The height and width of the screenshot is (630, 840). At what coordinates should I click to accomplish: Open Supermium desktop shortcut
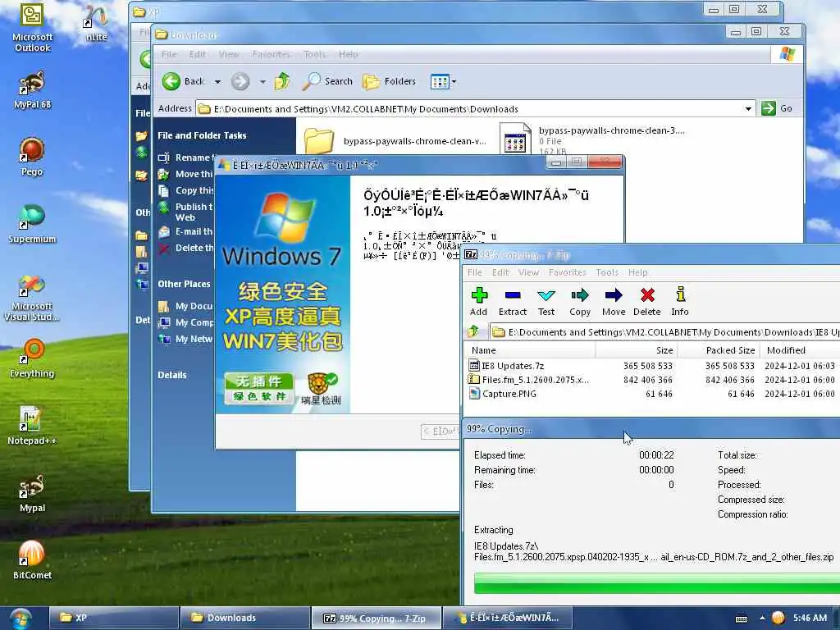pyautogui.click(x=32, y=224)
